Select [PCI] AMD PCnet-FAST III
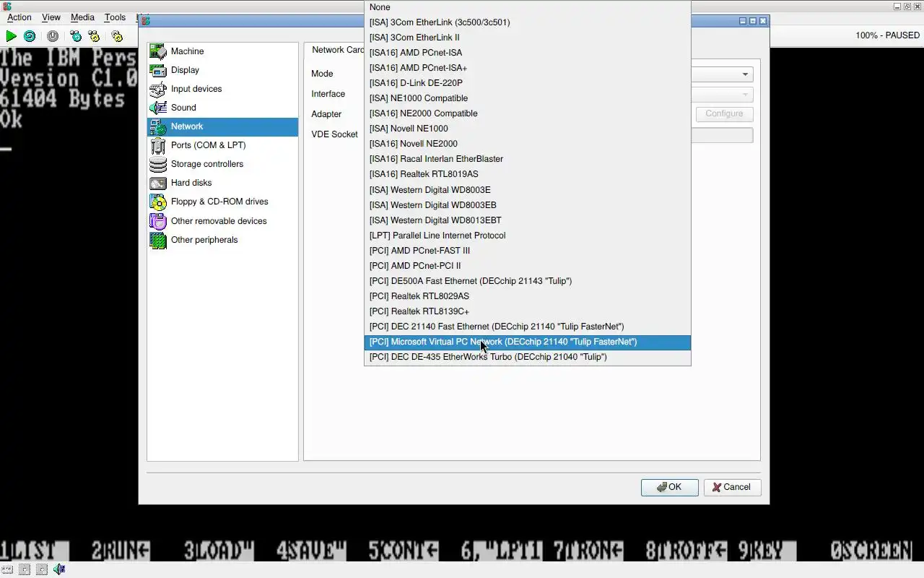This screenshot has height=578, width=924. click(x=527, y=251)
